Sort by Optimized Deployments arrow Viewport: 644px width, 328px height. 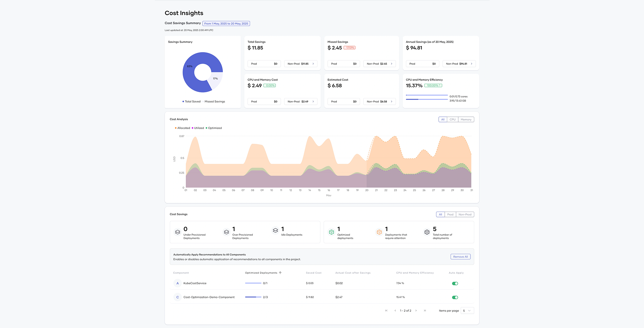pyautogui.click(x=280, y=273)
